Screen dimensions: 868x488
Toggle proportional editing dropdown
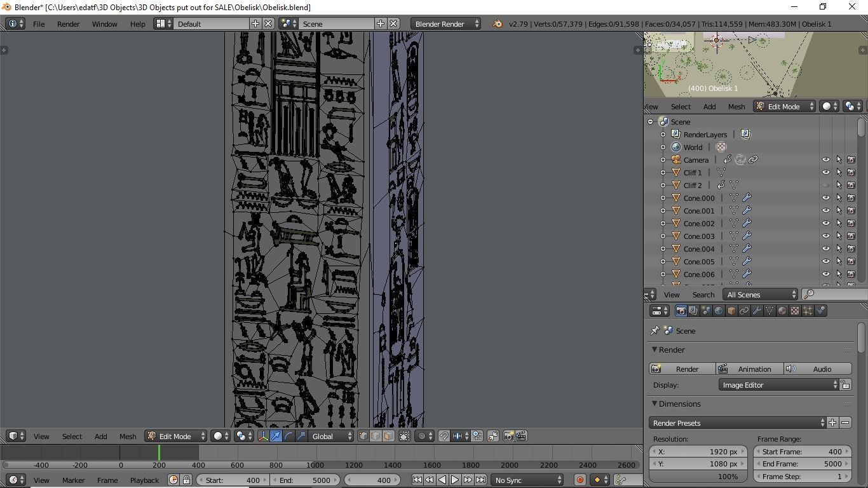tap(425, 436)
